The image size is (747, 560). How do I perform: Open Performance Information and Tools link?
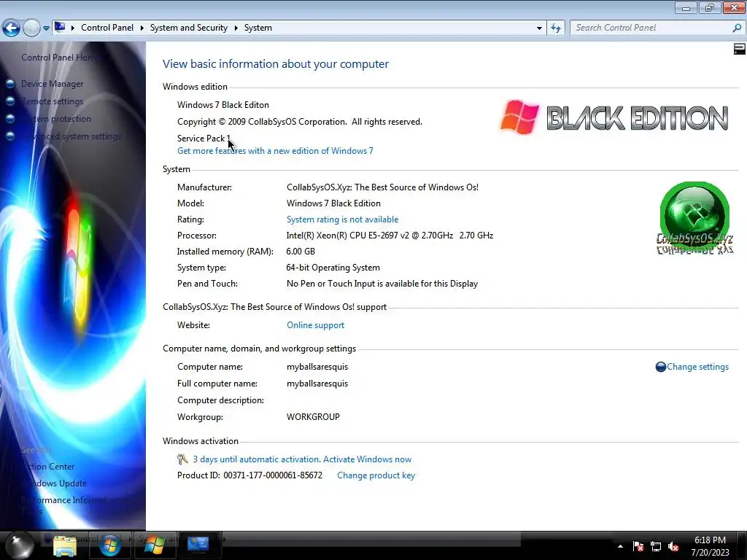click(x=63, y=505)
